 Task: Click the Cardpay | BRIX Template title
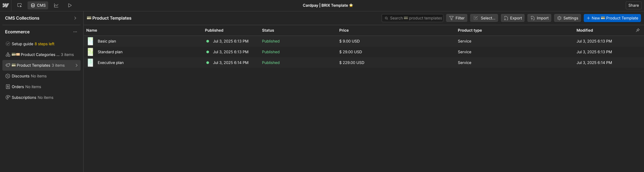(328, 5)
